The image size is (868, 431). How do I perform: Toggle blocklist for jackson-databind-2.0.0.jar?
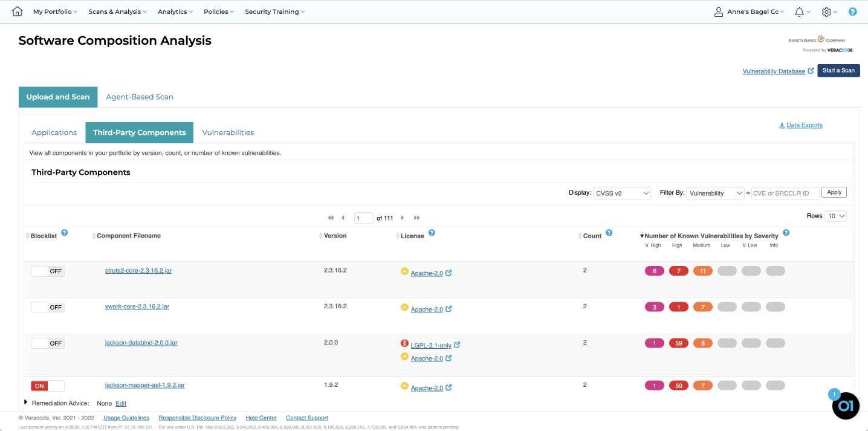48,343
